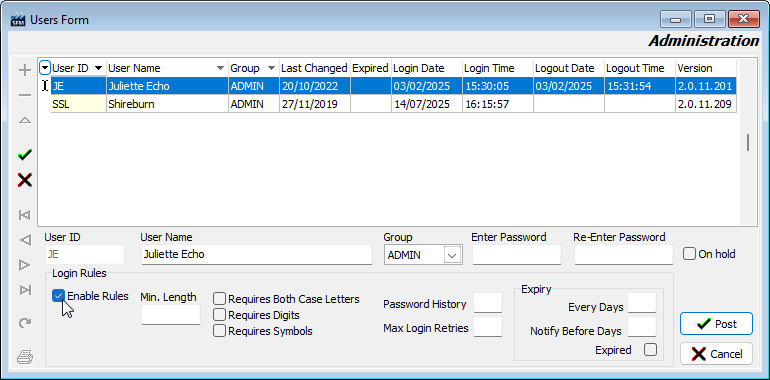Toggle the Expired checkbox in Expiry

(650, 350)
